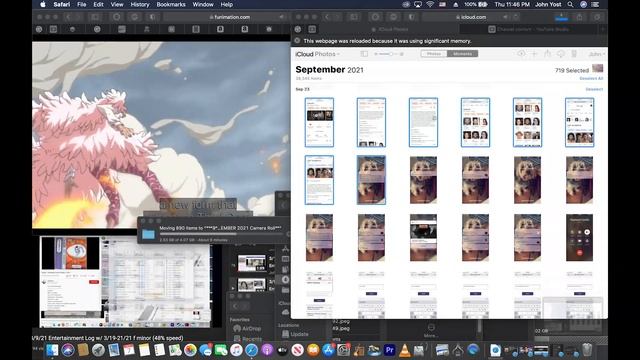The height and width of the screenshot is (360, 640).
Task: Toggle the iCloud Photos sidebar icon
Action: pos(364,54)
